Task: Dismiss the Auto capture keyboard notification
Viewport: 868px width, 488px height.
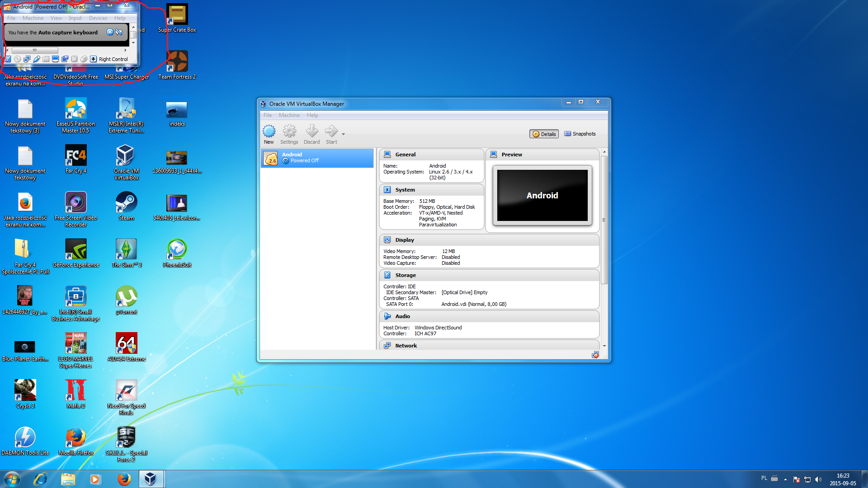Action: (x=110, y=32)
